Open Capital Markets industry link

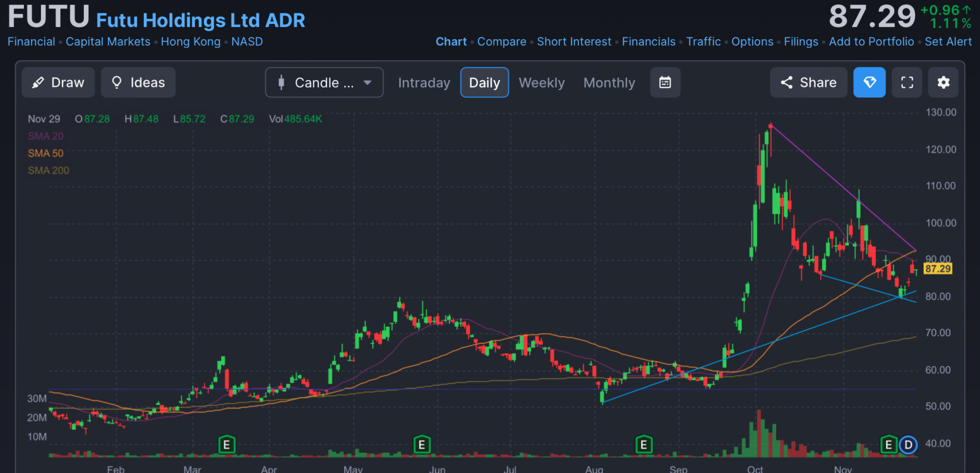[x=108, y=42]
